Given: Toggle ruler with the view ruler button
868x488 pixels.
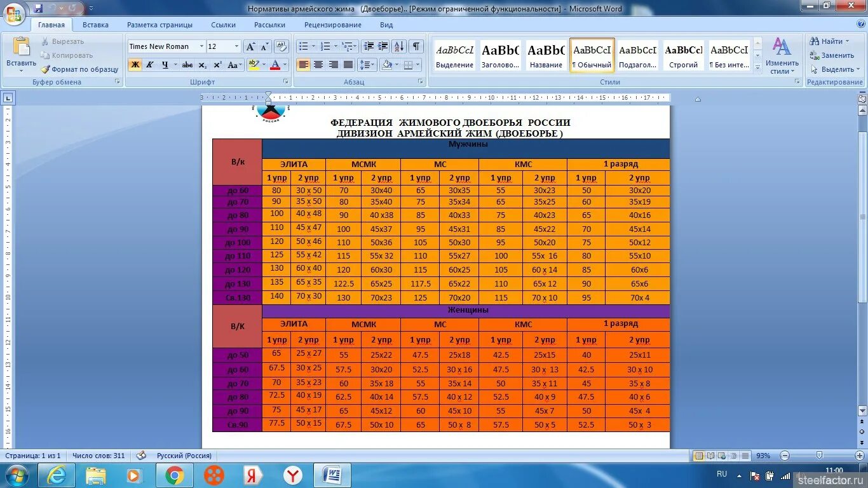Looking at the screenshot, I should [x=862, y=99].
